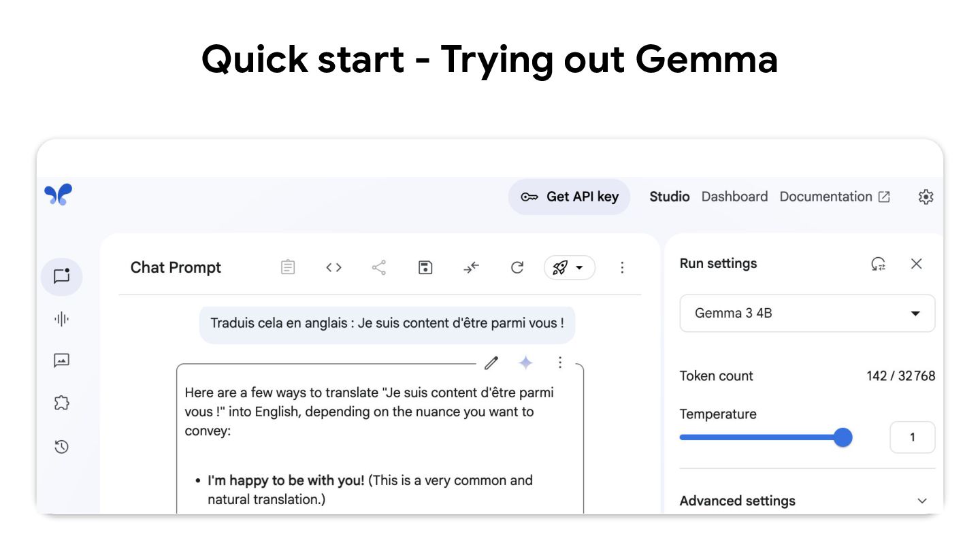
Task: Click the Temperature slider handle
Action: pos(843,437)
